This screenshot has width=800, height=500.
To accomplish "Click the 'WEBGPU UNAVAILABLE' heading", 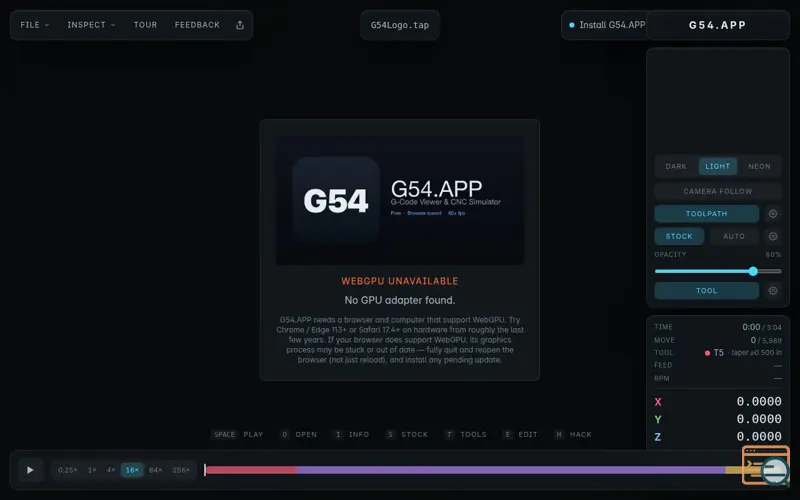I will point(399,281).
